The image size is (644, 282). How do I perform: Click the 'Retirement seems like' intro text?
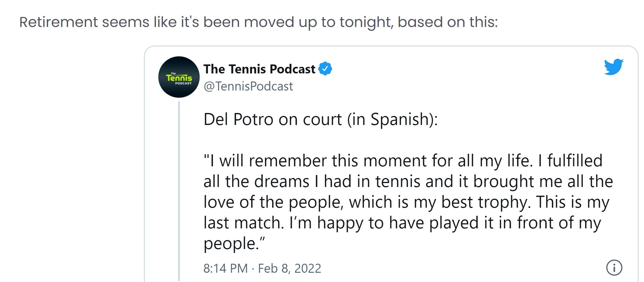click(90, 22)
